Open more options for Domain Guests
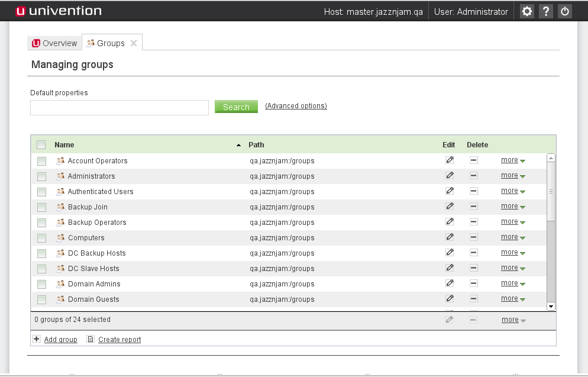Screen dimensions: 588x377 tap(513, 299)
